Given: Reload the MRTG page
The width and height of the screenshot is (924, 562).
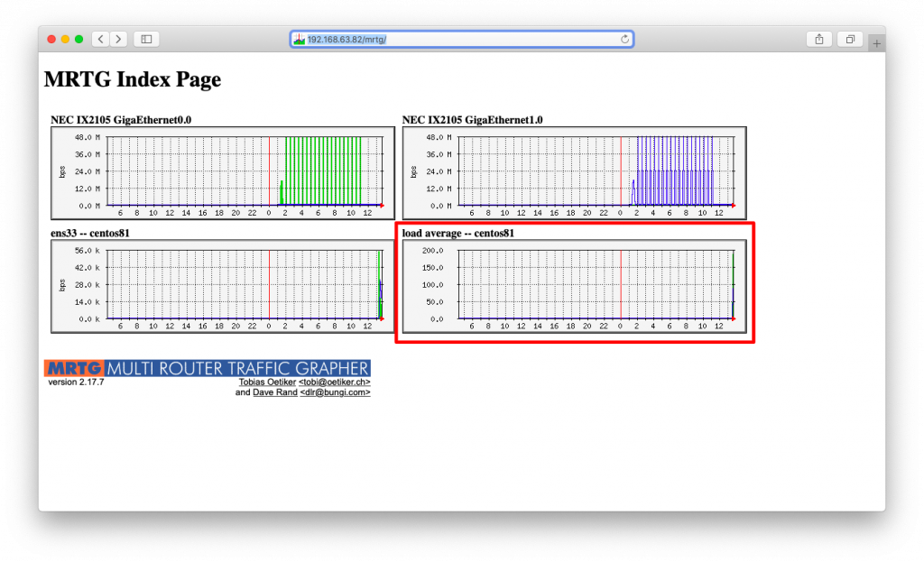Looking at the screenshot, I should click(624, 39).
